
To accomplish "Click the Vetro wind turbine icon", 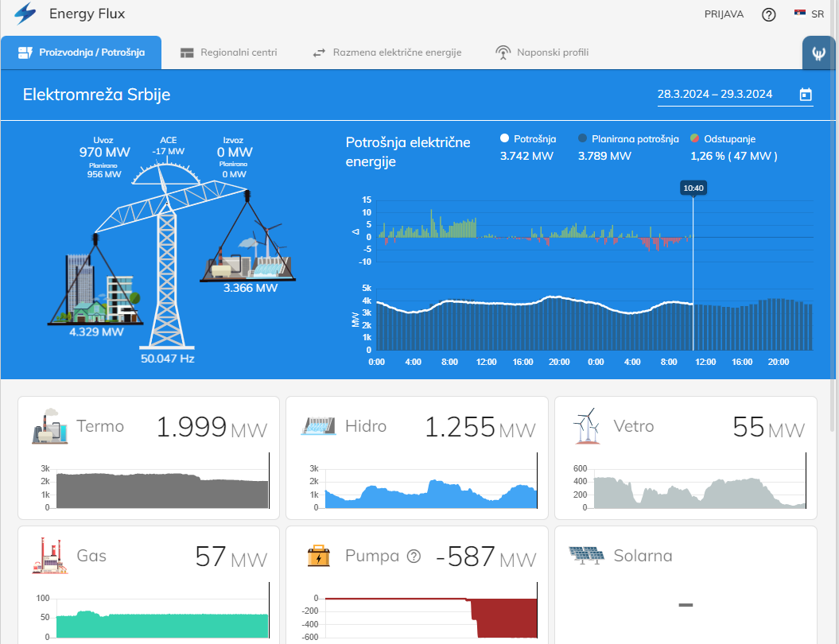I will 587,427.
